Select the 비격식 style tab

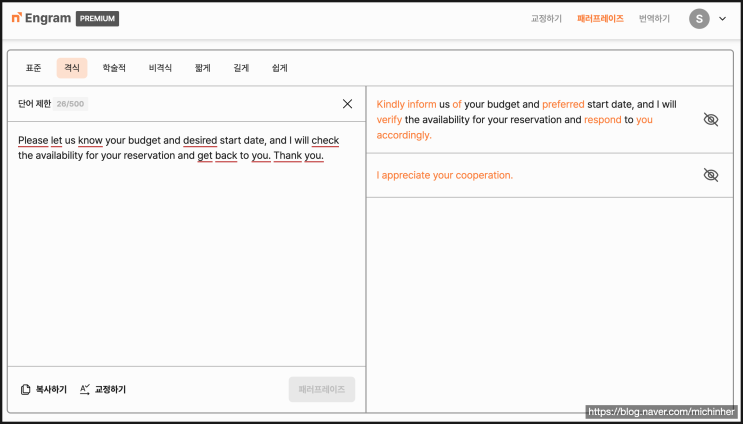[x=160, y=68]
